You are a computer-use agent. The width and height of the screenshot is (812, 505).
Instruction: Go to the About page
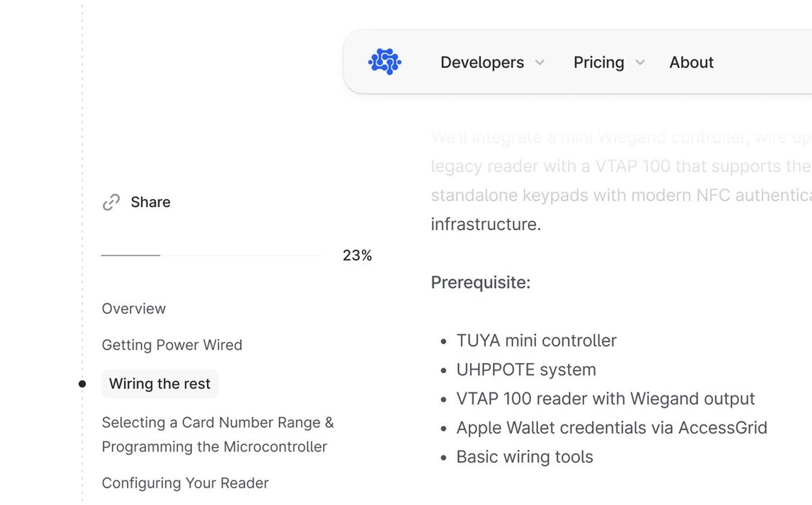tap(691, 63)
